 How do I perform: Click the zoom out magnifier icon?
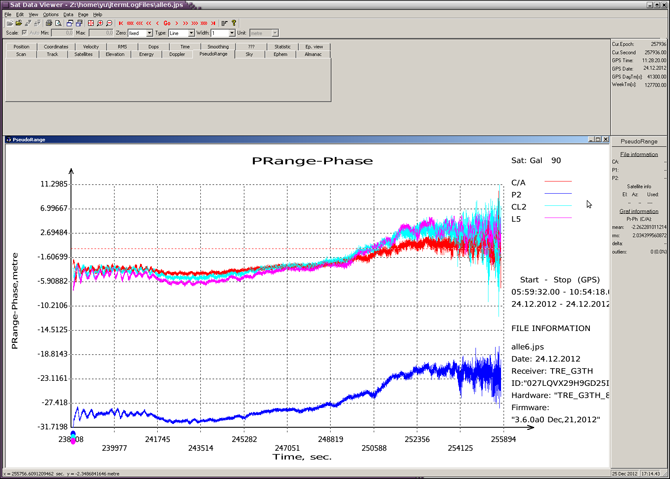coord(109,23)
